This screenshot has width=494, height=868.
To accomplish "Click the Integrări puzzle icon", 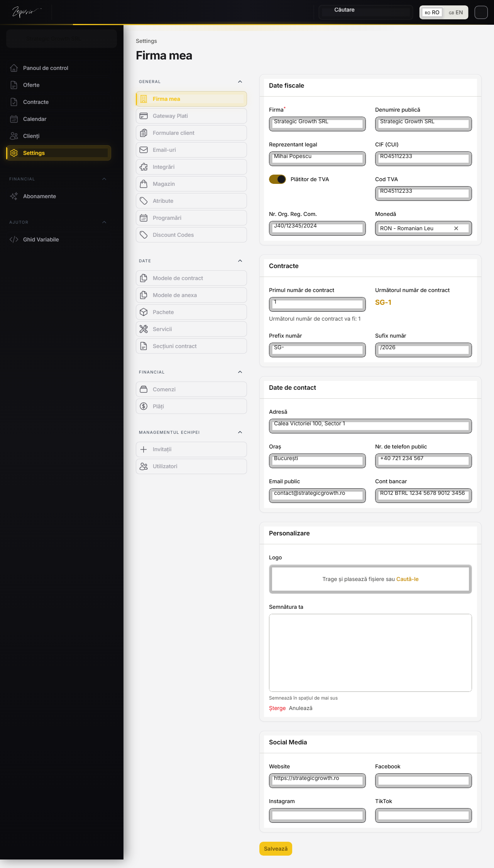I will 144,167.
